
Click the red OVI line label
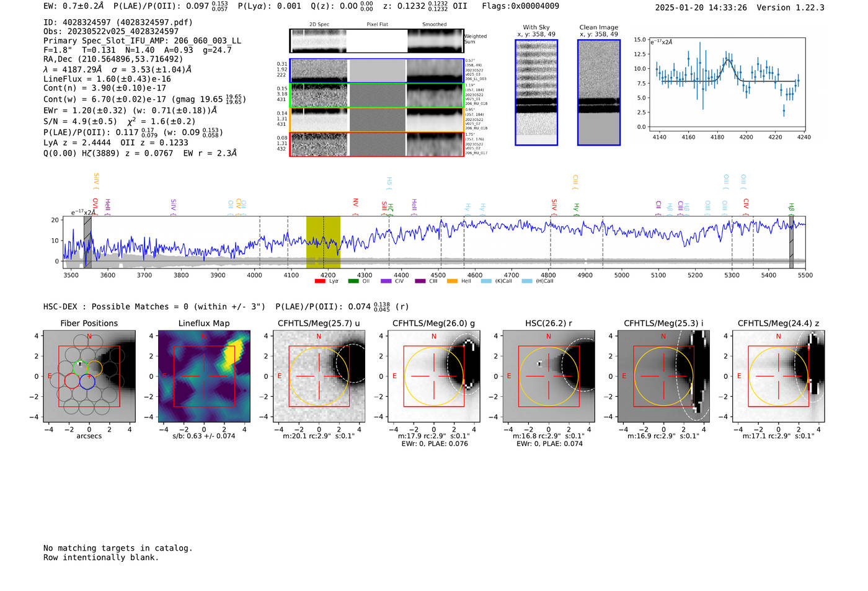pyautogui.click(x=95, y=206)
